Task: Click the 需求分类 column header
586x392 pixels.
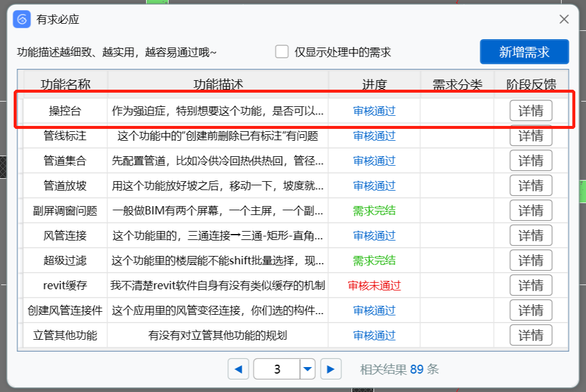Action: 457,84
